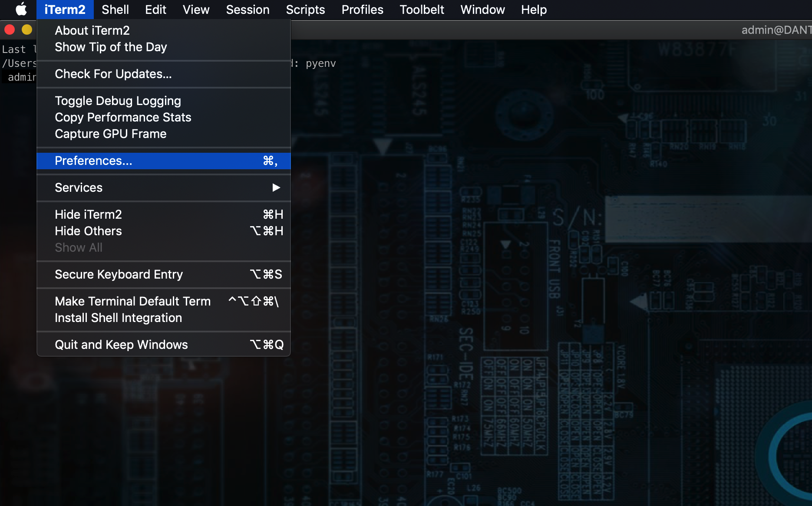
Task: Choose Hide Others
Action: click(x=164, y=231)
